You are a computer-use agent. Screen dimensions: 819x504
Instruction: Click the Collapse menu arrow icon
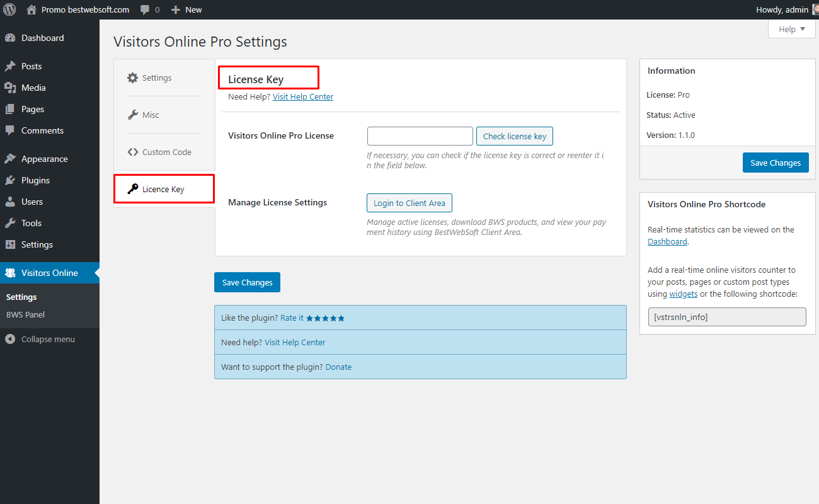coord(10,339)
